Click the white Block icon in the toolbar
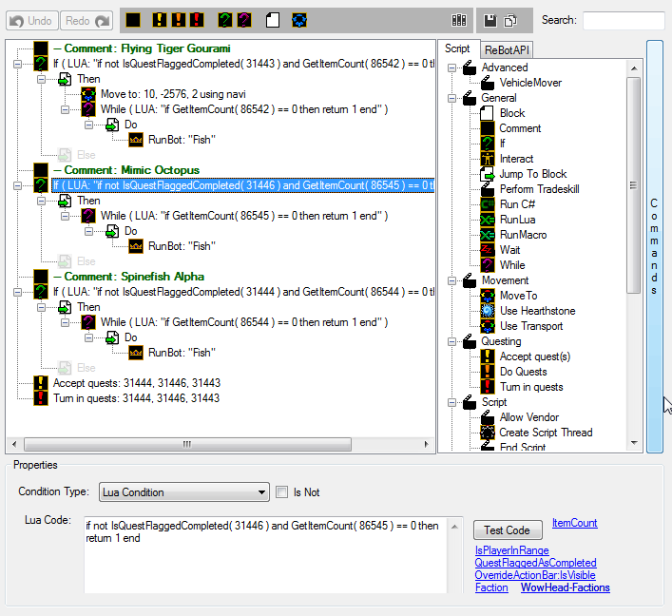This screenshot has width=672, height=616. pos(273,20)
